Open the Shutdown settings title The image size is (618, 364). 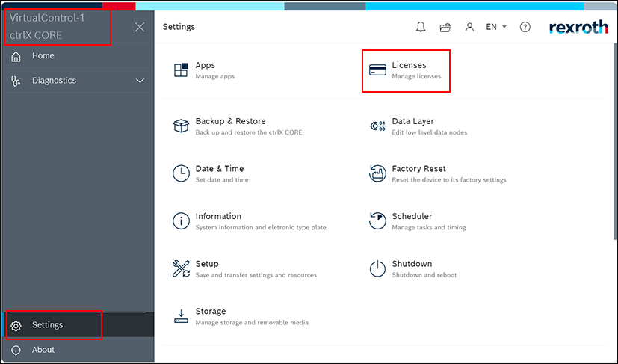[x=412, y=264]
